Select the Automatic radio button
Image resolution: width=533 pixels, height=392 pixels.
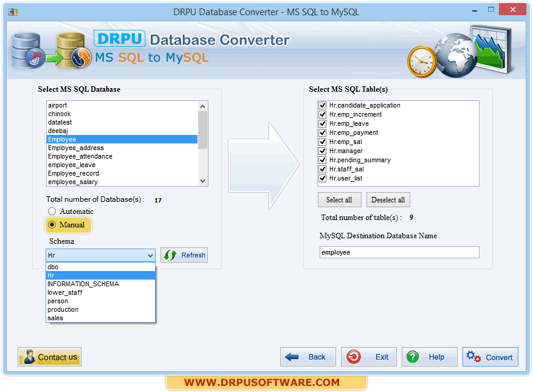52,211
